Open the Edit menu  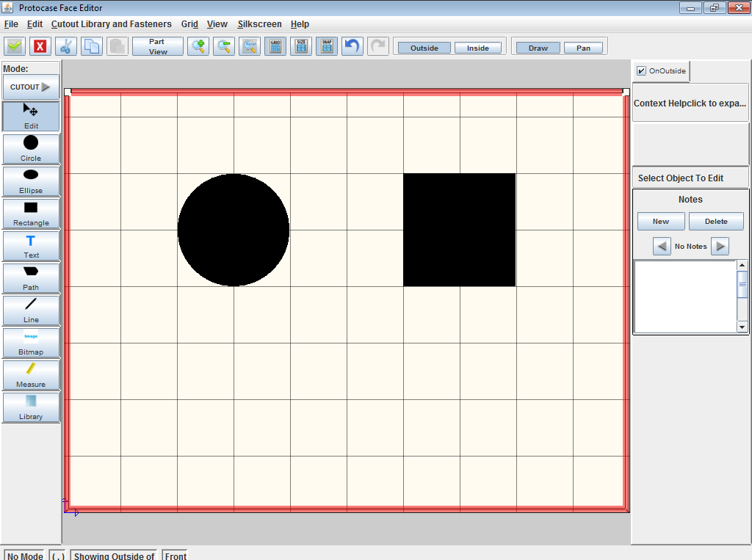[35, 24]
